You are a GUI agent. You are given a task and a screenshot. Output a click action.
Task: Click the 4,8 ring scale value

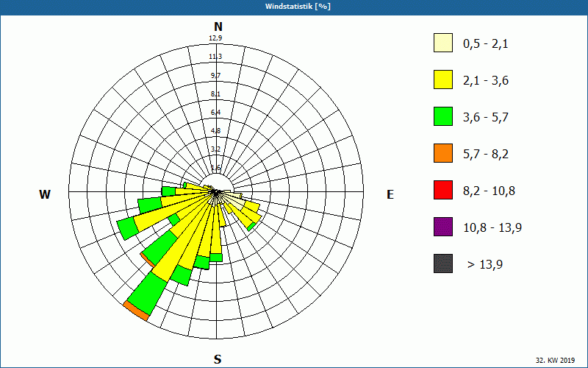click(215, 131)
